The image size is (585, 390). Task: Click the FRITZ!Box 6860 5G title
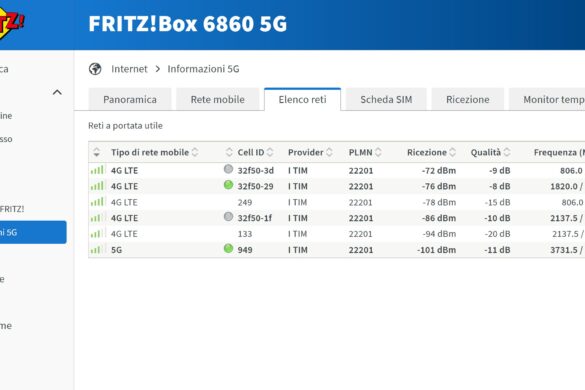point(188,24)
